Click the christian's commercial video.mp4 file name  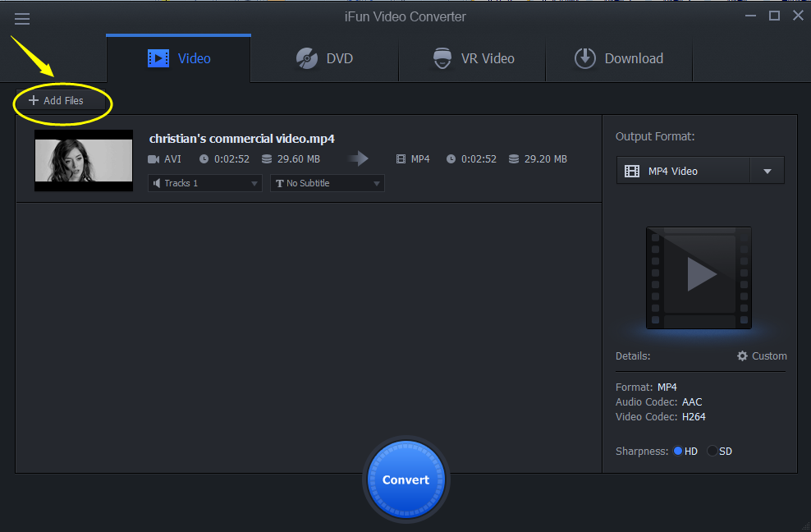tap(242, 139)
